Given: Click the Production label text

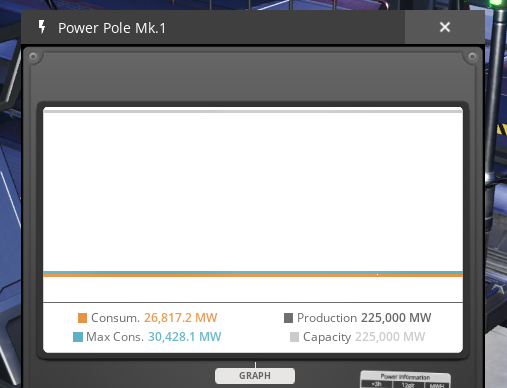Looking at the screenshot, I should [327, 318].
